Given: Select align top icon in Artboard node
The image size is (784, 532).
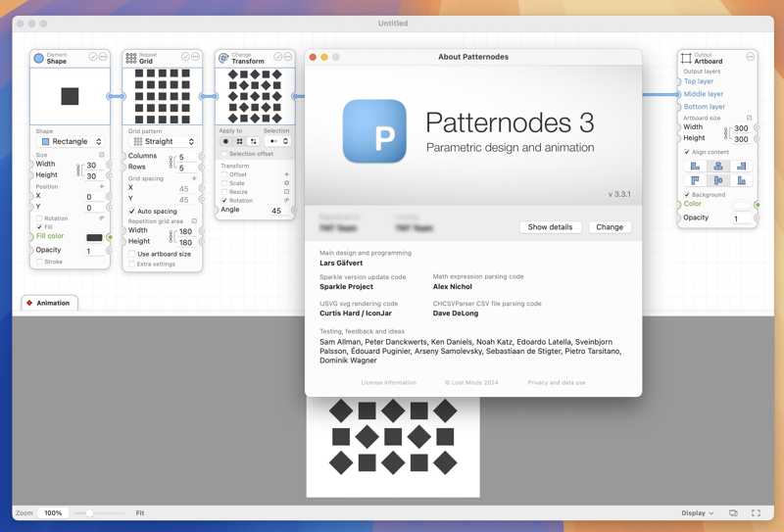Looking at the screenshot, I should pos(695,180).
